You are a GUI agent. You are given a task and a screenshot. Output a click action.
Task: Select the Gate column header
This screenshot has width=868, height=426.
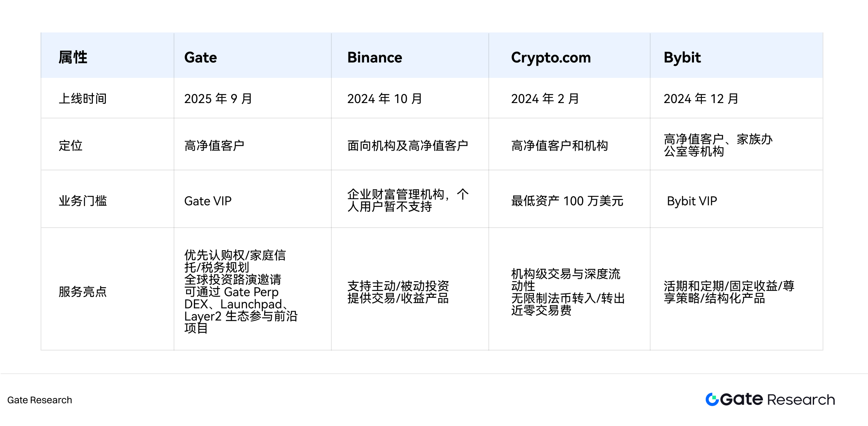tap(201, 58)
